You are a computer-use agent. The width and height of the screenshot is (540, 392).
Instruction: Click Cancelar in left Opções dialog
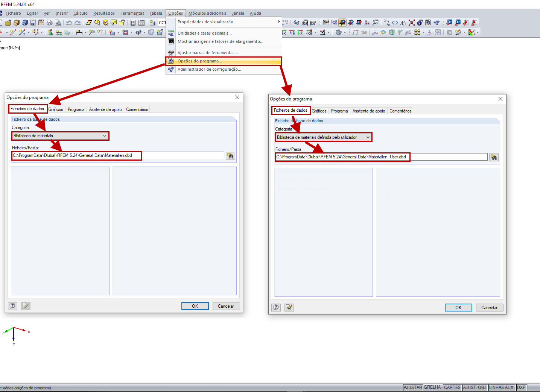tap(226, 306)
